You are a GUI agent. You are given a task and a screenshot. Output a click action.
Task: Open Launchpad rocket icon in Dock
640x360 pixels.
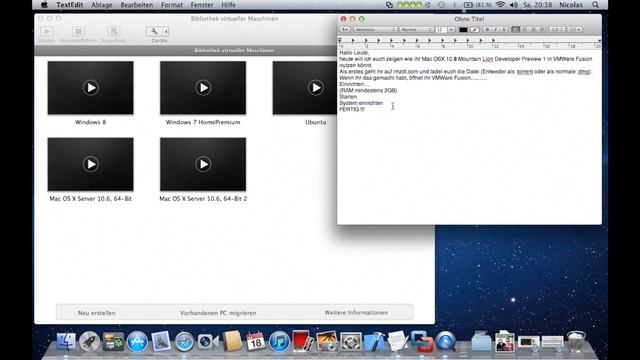(89, 342)
